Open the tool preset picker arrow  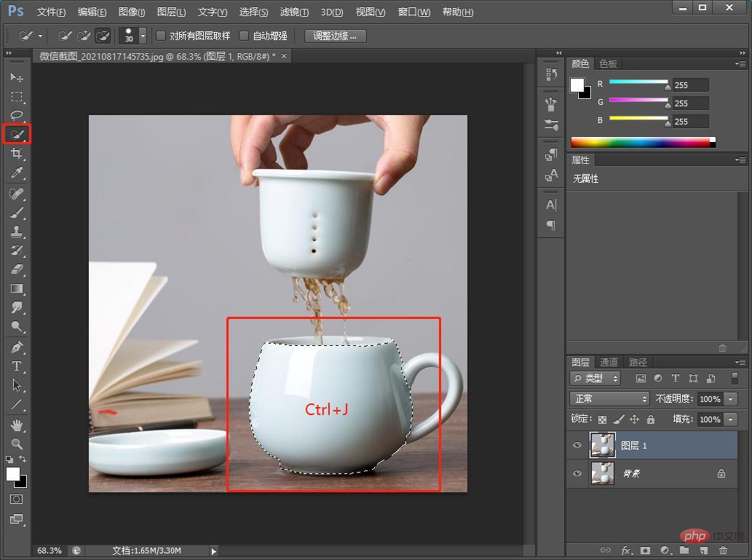[x=40, y=36]
